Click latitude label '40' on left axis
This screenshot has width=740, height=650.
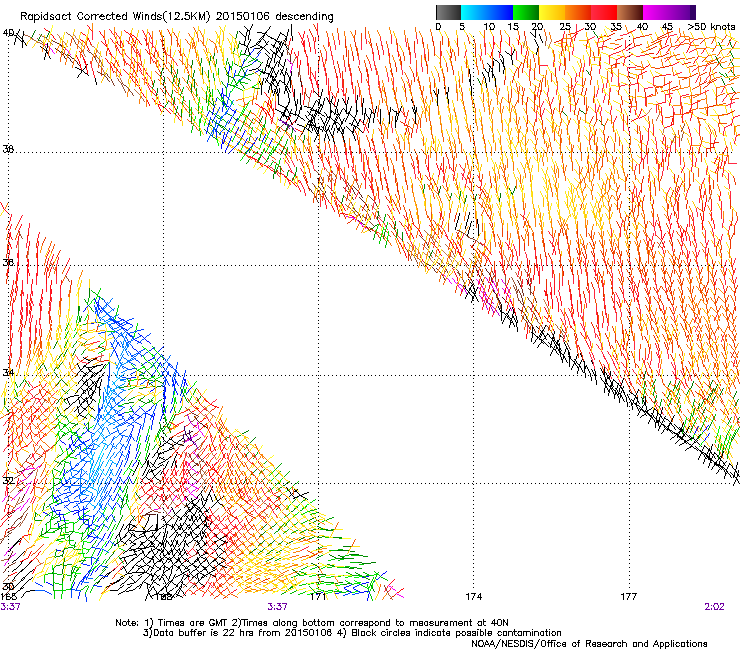click(x=8, y=33)
